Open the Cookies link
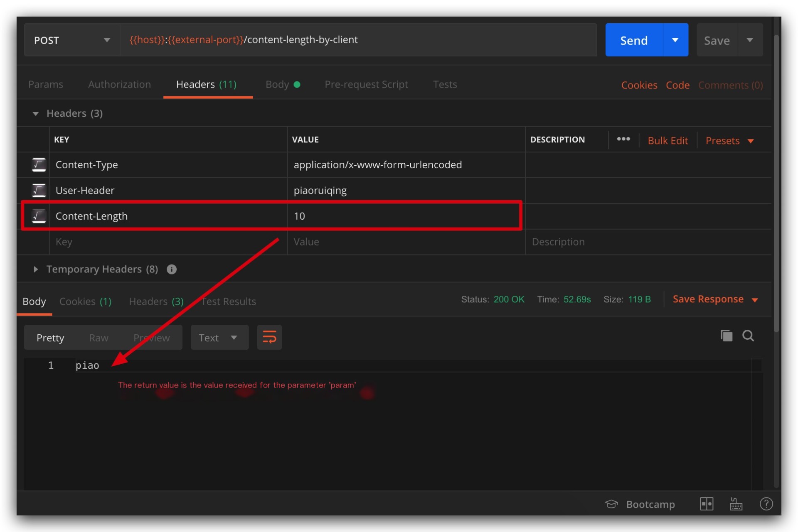This screenshot has width=798, height=532. coord(639,85)
